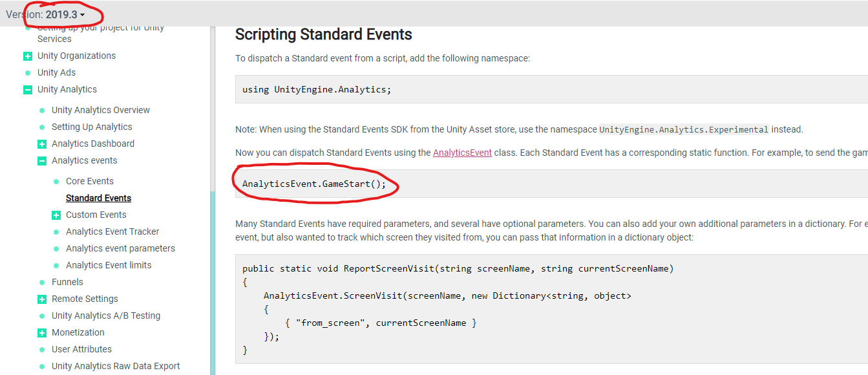Collapse the Unity Analytics section
Image resolution: width=868 pixels, height=375 pixels.
pos(28,90)
